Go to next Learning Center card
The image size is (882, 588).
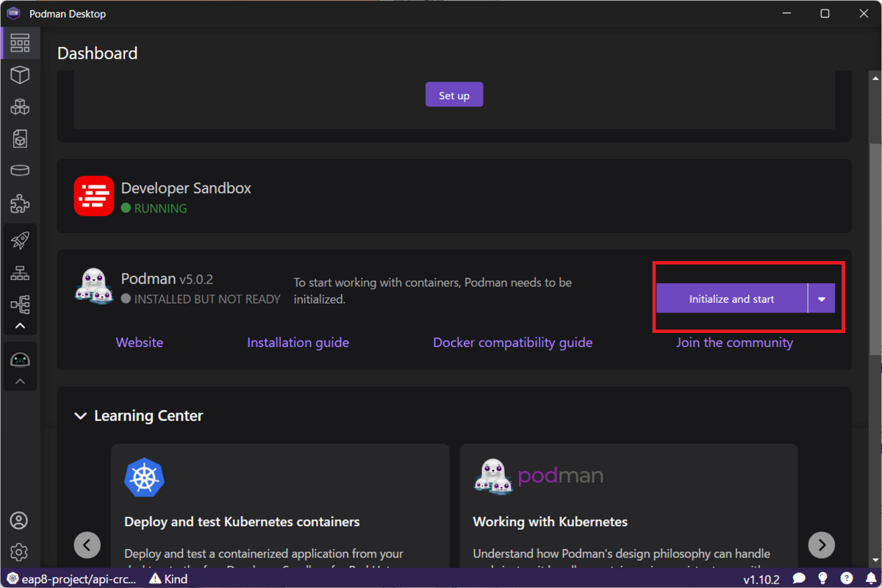(x=822, y=545)
